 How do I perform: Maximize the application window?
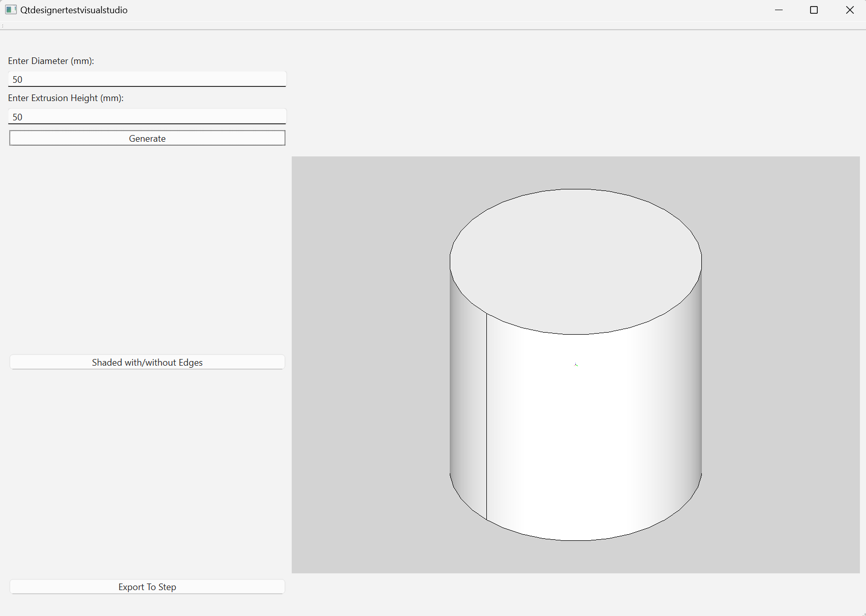pos(814,10)
